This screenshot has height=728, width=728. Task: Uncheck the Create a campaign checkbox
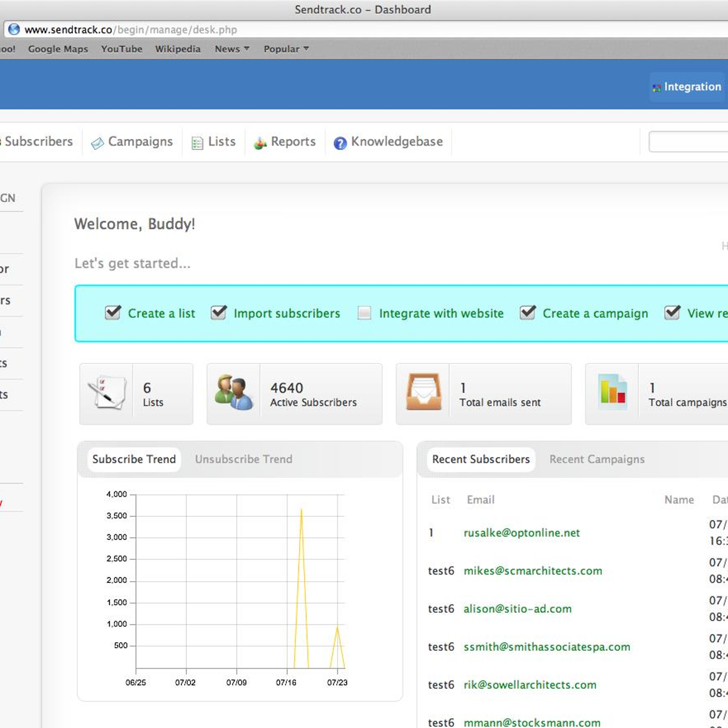point(528,312)
